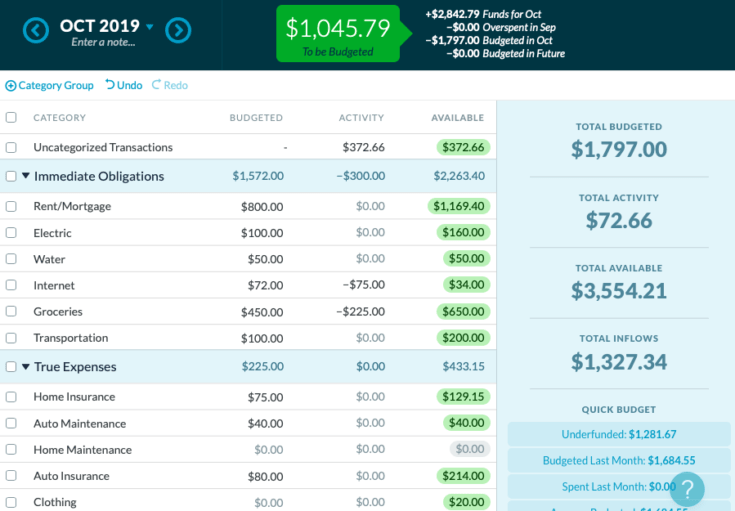Check the Water row checkbox
Image resolution: width=735 pixels, height=511 pixels.
[11, 259]
